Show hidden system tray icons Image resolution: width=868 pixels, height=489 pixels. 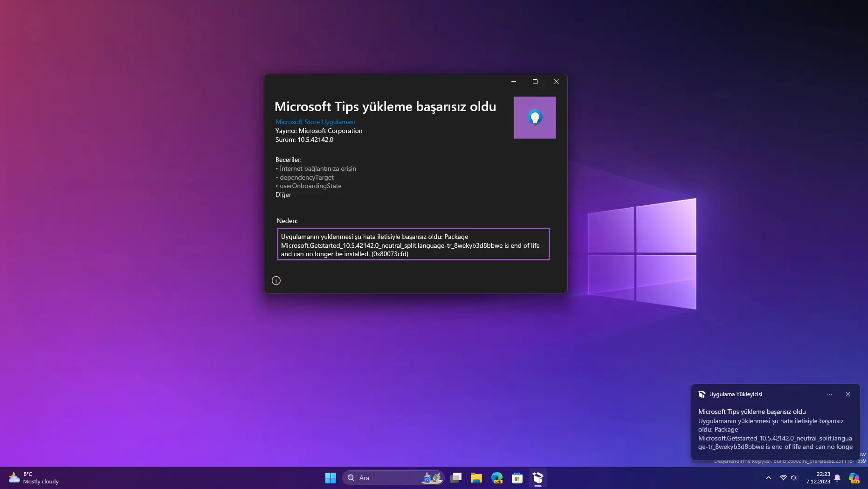click(769, 478)
